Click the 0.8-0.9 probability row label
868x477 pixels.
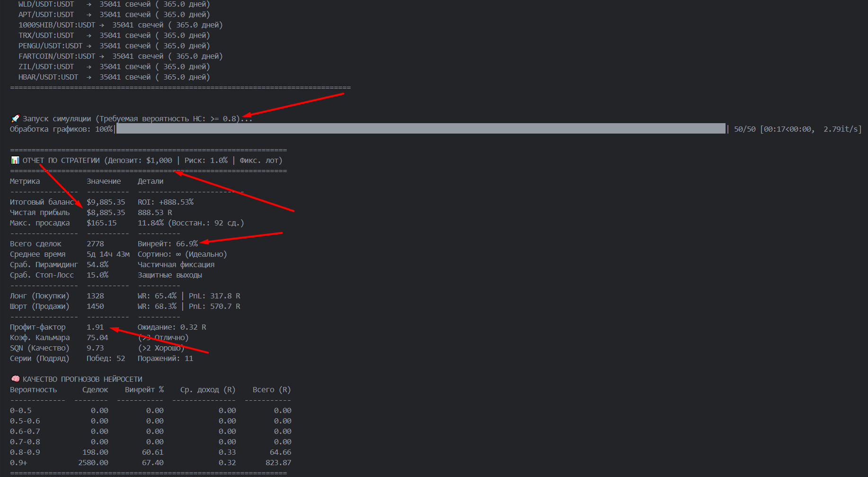point(25,452)
